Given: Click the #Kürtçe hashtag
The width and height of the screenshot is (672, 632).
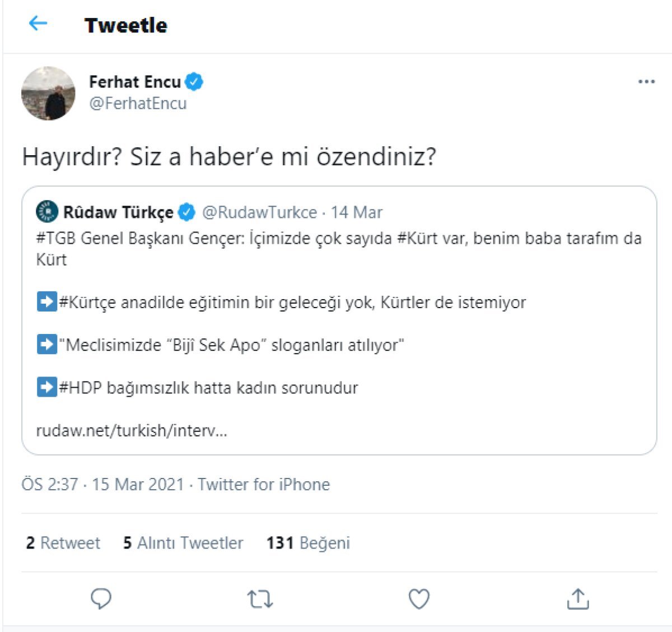Looking at the screenshot, I should pos(87,303).
